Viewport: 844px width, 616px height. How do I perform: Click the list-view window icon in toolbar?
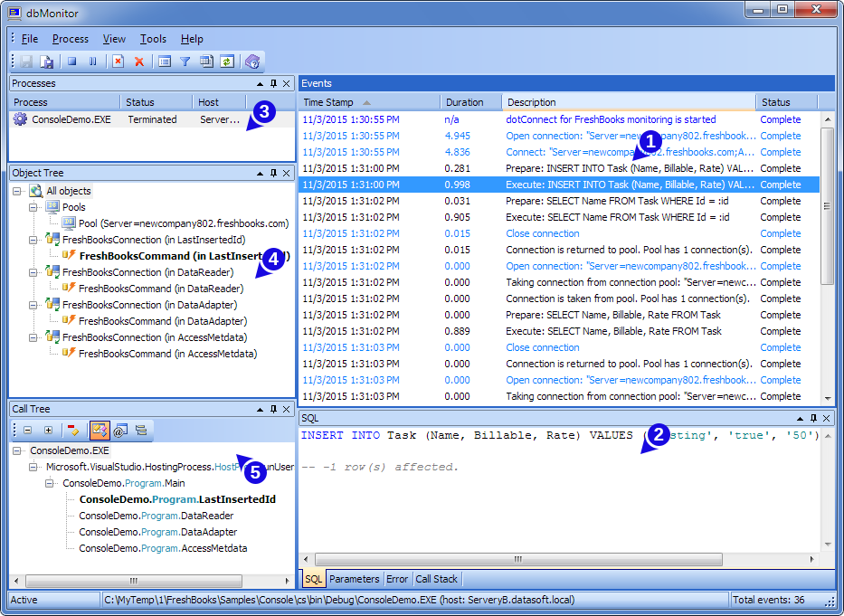[165, 62]
